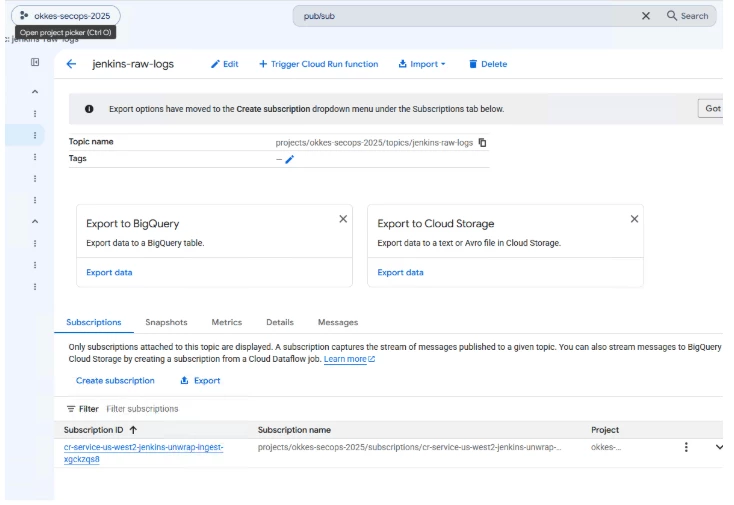Copy the topic name to clipboard
Image resolution: width=734 pixels, height=505 pixels.
(x=483, y=143)
